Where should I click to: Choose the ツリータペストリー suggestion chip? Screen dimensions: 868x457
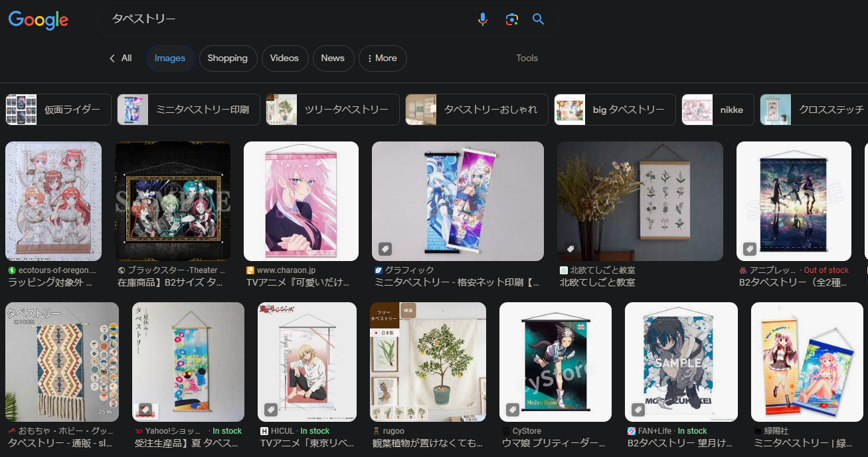333,110
